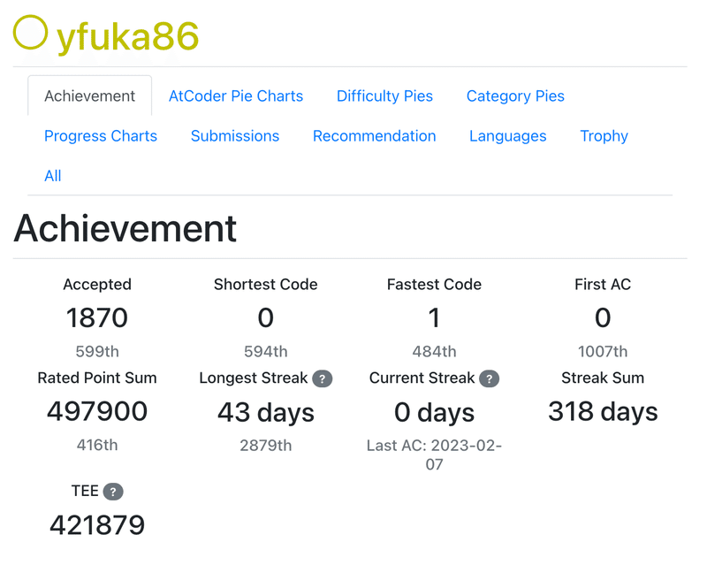Click the Longest Streak help icon
The height and width of the screenshot is (588, 707).
pyautogui.click(x=323, y=378)
